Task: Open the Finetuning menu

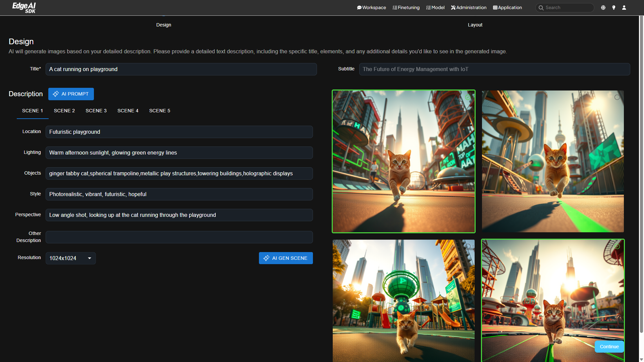Action: point(406,7)
